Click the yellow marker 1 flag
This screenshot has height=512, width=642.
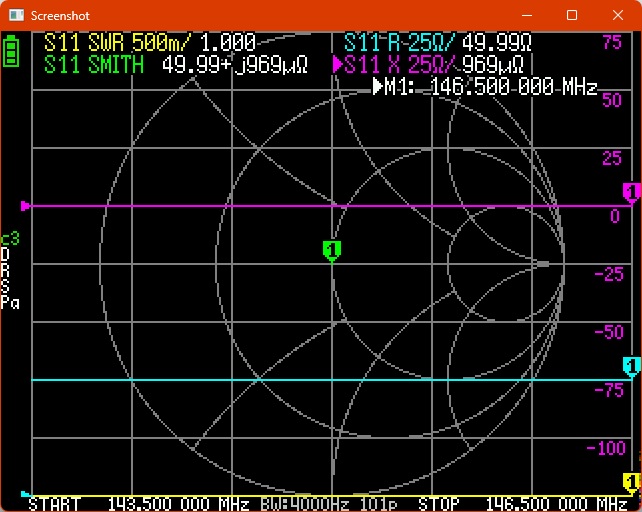(x=631, y=482)
